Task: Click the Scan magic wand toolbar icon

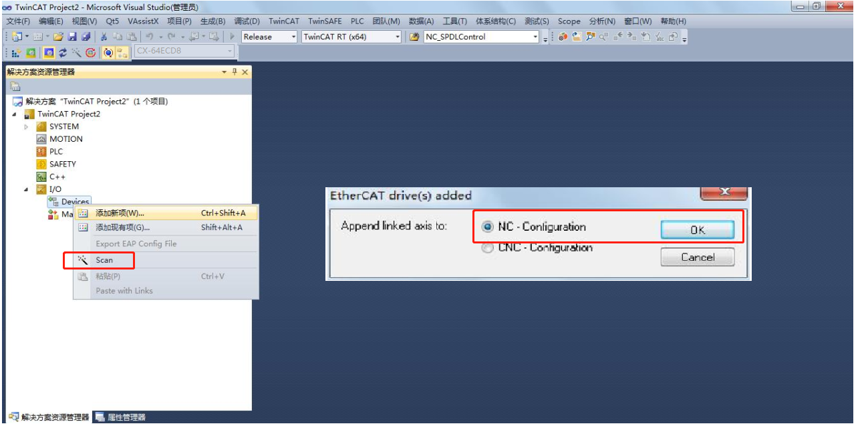Action: 76,53
